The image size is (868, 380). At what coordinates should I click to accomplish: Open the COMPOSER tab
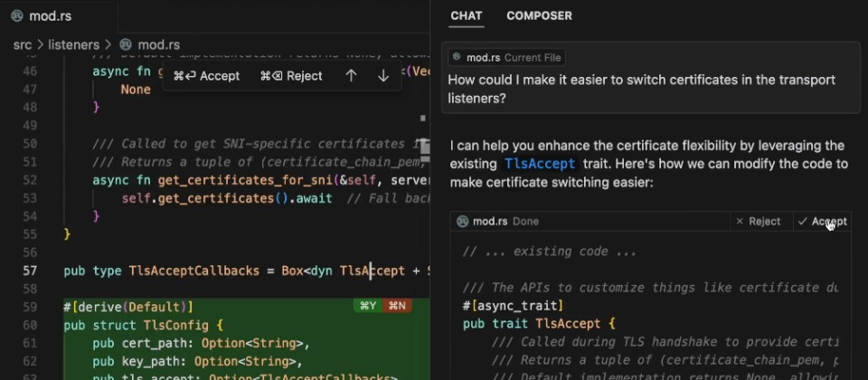click(539, 15)
